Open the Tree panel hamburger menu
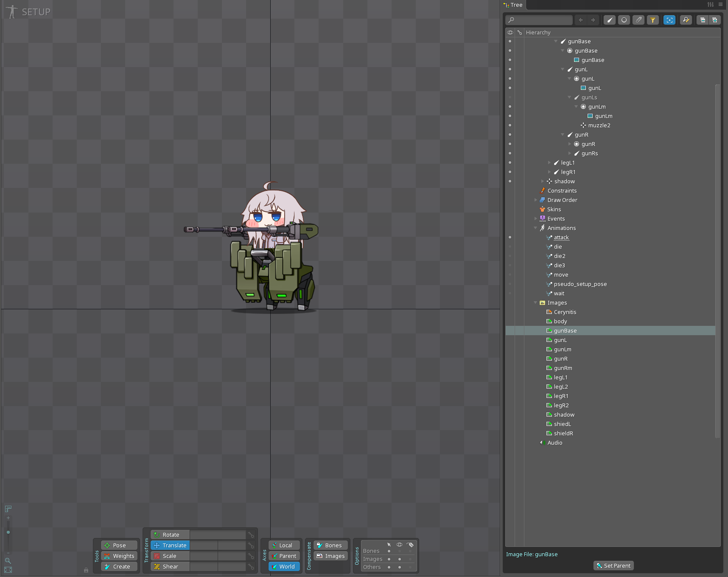This screenshot has height=577, width=728. click(x=720, y=5)
